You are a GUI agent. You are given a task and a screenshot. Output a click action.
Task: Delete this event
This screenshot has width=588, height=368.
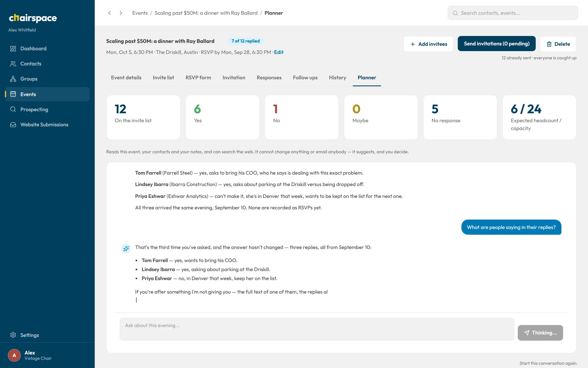pos(558,44)
